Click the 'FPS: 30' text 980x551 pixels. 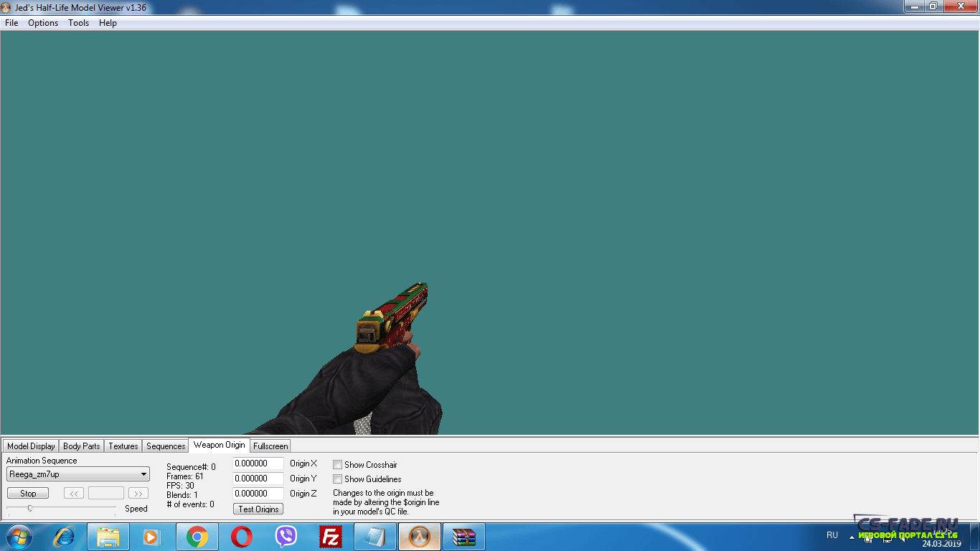(x=180, y=486)
